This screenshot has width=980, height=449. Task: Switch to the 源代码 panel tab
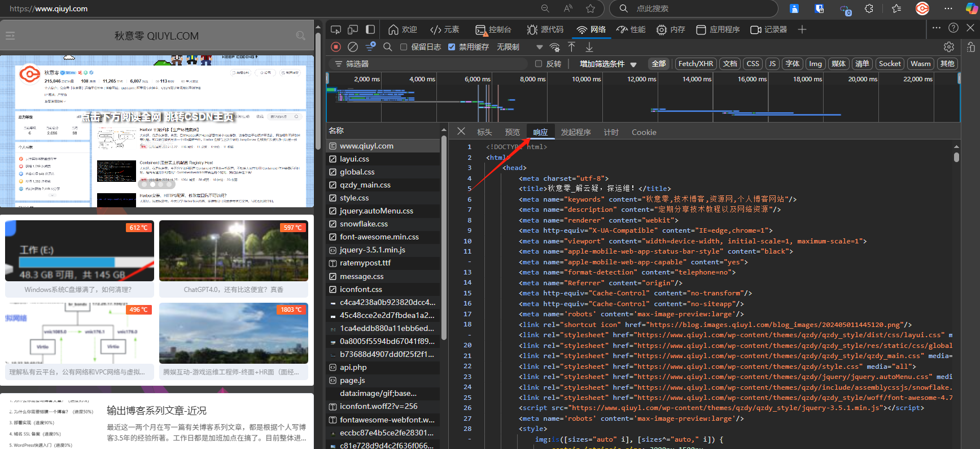coord(545,29)
